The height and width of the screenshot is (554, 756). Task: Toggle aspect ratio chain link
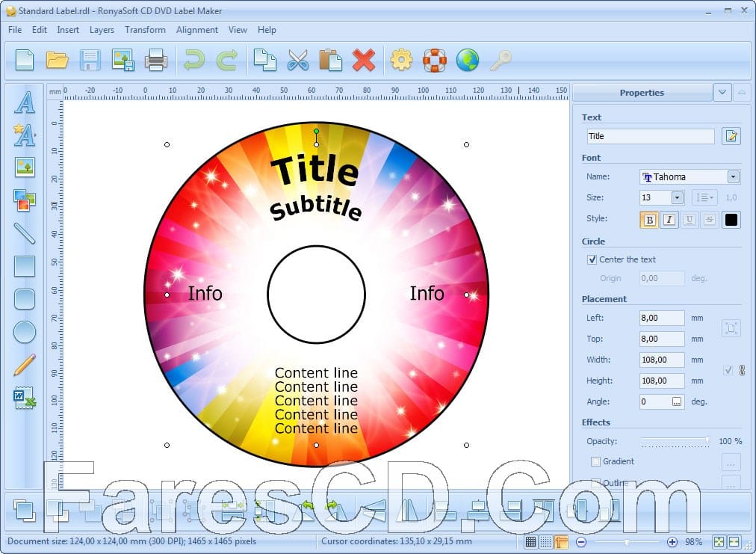coord(742,370)
